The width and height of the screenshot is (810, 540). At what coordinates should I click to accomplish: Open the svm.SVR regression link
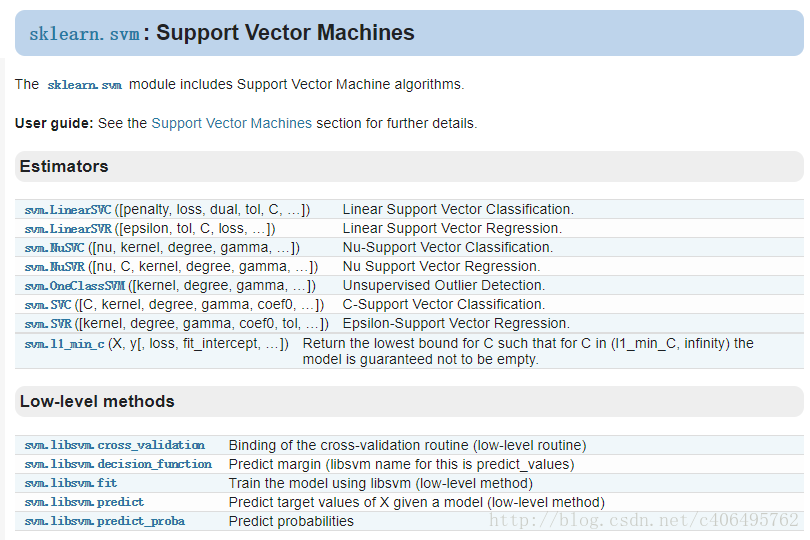(47, 324)
